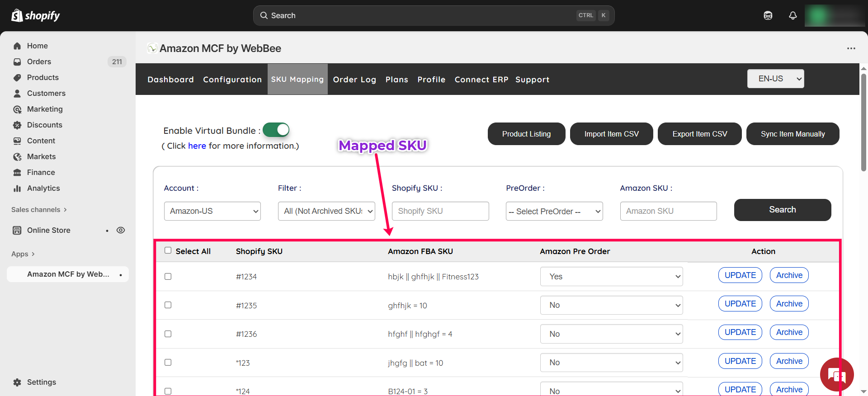Open the live chat bubble icon
Screen dimensions: 868x396
[x=836, y=374]
